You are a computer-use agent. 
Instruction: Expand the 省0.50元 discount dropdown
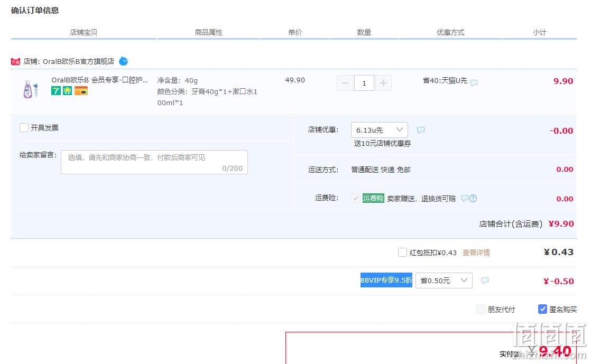444,281
